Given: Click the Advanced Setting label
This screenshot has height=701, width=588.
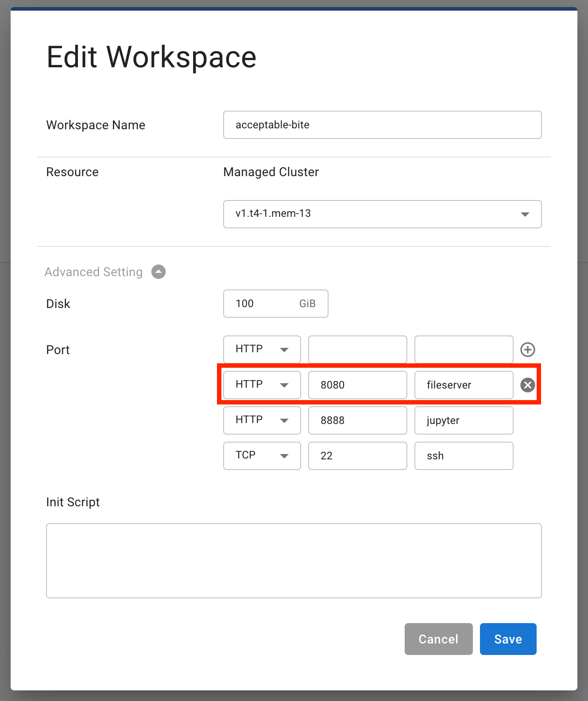Looking at the screenshot, I should tap(93, 272).
